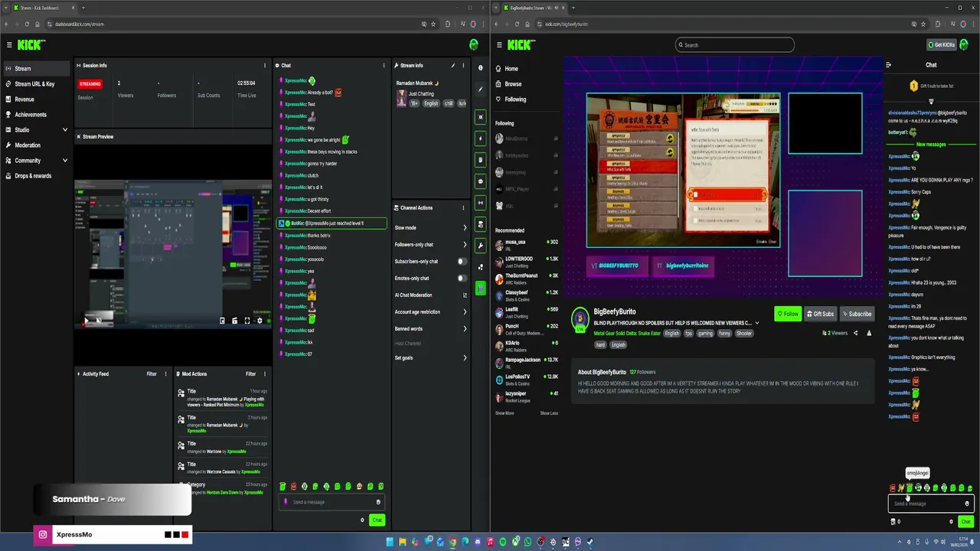Open hamburger menu in the Kick viewer window

499,45
